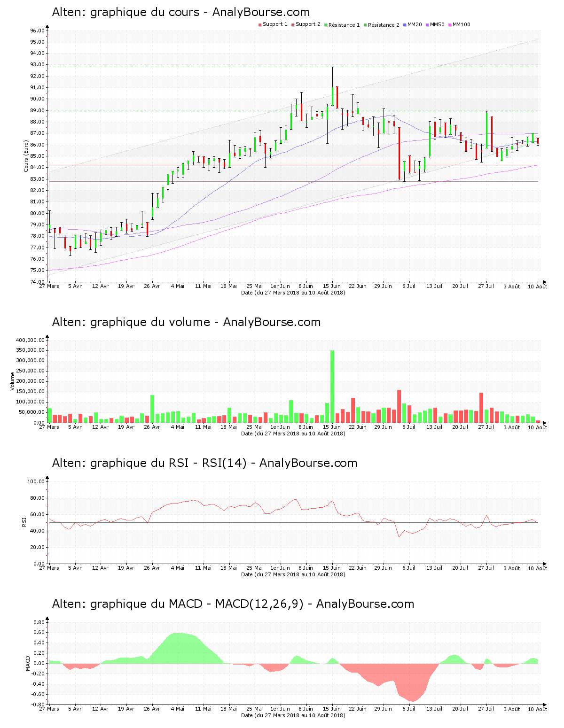
Task: Click the Support 1 legend color square
Action: 260,24
